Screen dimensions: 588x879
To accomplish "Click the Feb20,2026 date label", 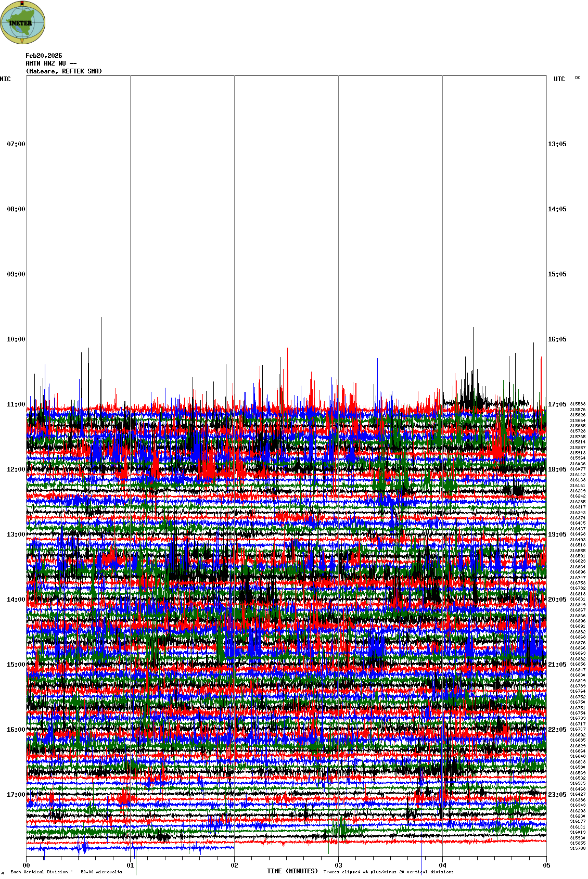I will [44, 56].
